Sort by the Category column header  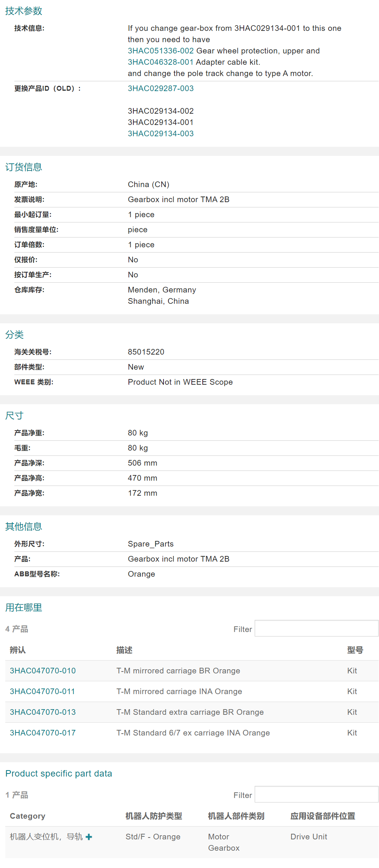[28, 816]
